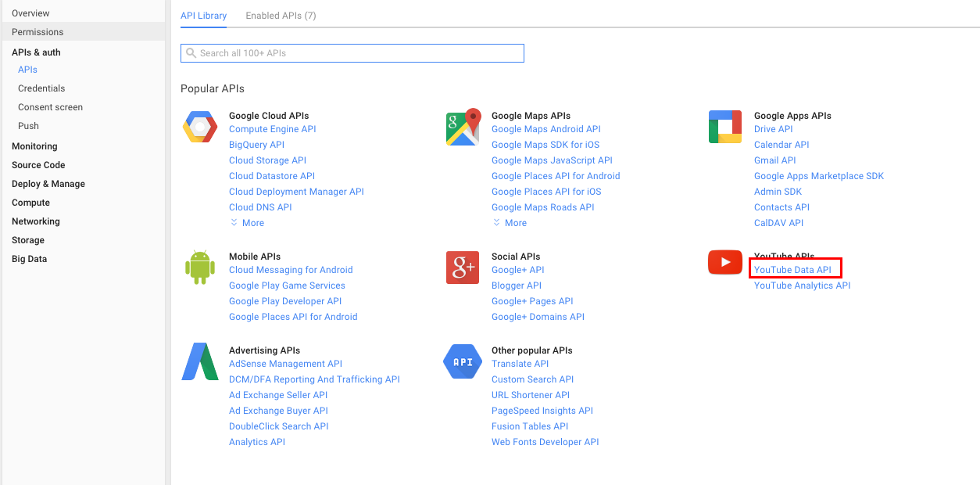Open the Custom Search API link
Image resolution: width=980 pixels, height=485 pixels.
point(532,379)
